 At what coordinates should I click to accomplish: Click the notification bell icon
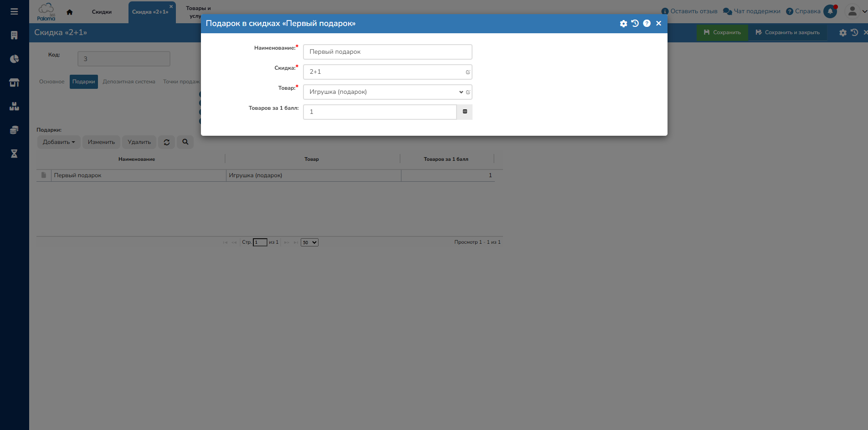(830, 11)
